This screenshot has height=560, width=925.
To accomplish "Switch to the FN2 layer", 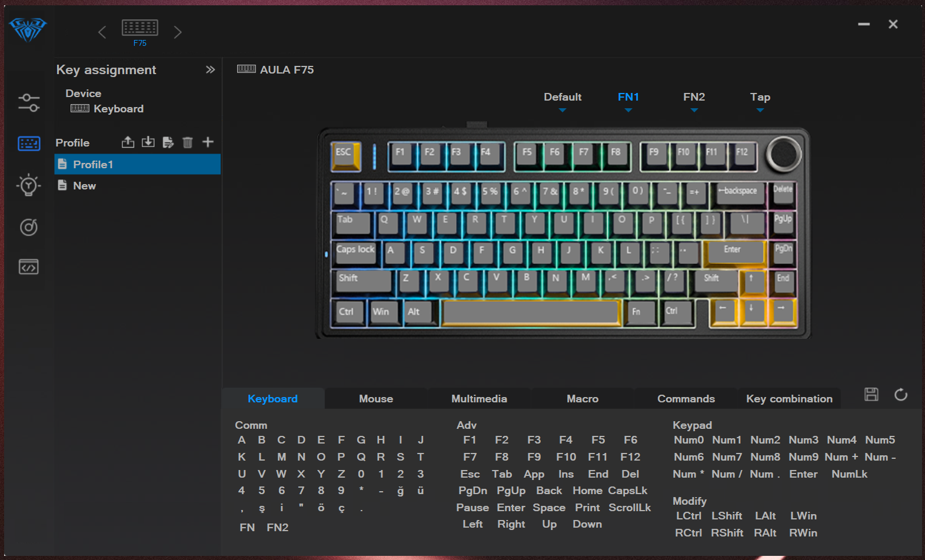I will point(694,97).
